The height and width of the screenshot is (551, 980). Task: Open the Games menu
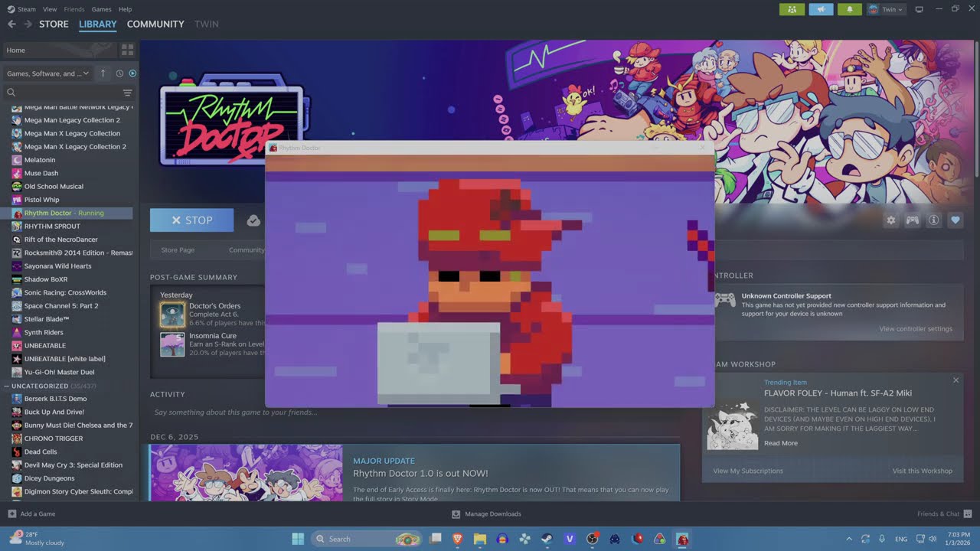pos(101,9)
